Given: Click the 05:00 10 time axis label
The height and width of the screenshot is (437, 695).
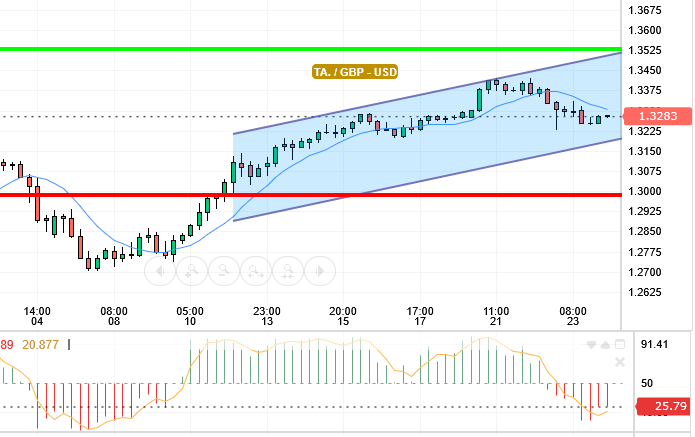Looking at the screenshot, I should pyautogui.click(x=190, y=316).
